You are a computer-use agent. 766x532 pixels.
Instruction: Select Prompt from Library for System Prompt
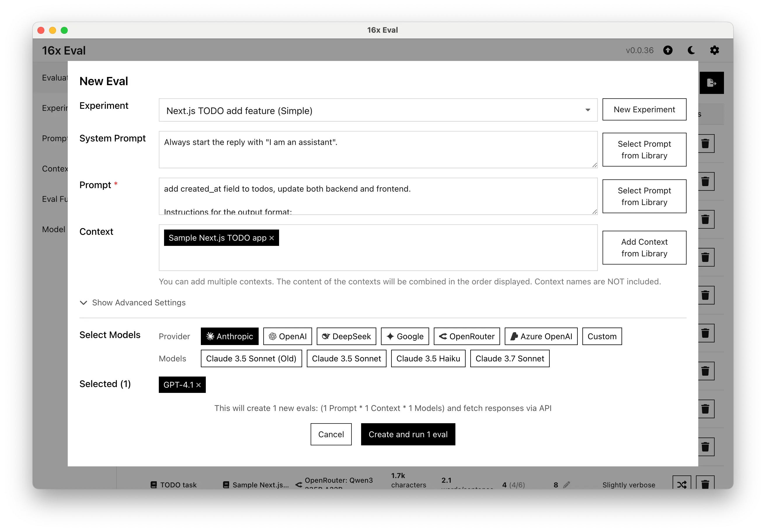644,150
